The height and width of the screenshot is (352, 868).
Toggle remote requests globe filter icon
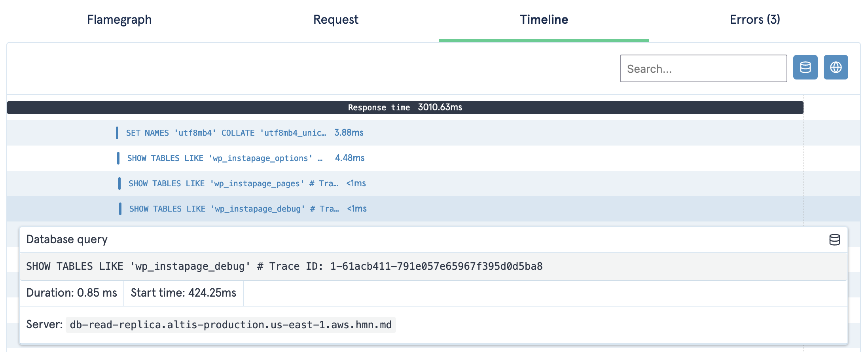click(x=836, y=67)
